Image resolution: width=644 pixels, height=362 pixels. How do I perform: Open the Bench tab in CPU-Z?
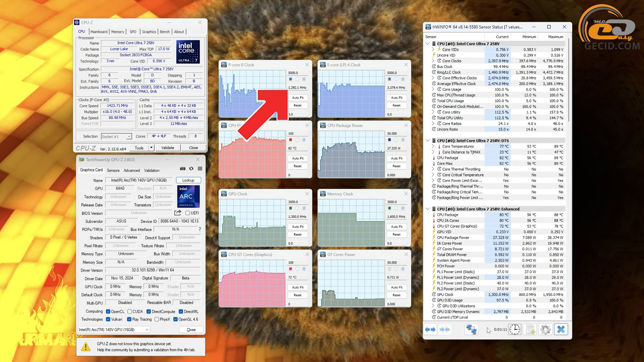click(165, 32)
